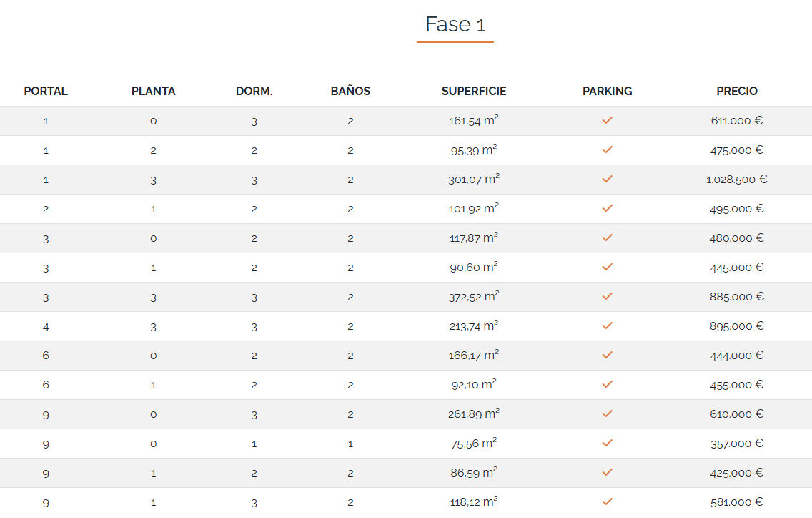Click parking checkmark in the 885.000 € row
The width and height of the screenshot is (812, 518).
tap(607, 297)
